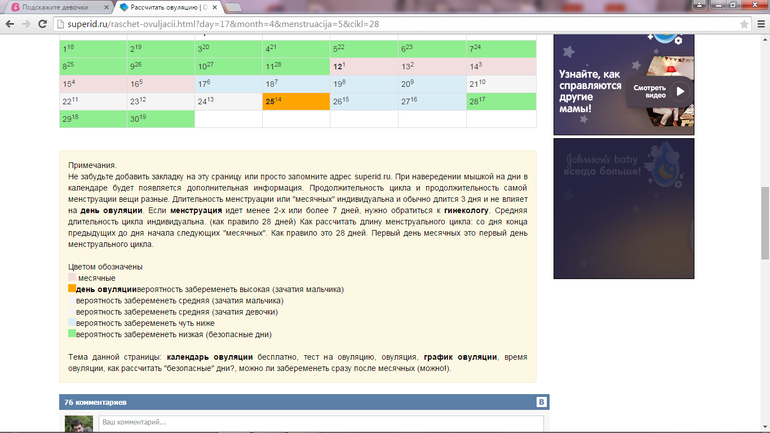Screen dimensions: 770x433
Task: Click the orange ovulation day legend swatch
Action: (72, 289)
